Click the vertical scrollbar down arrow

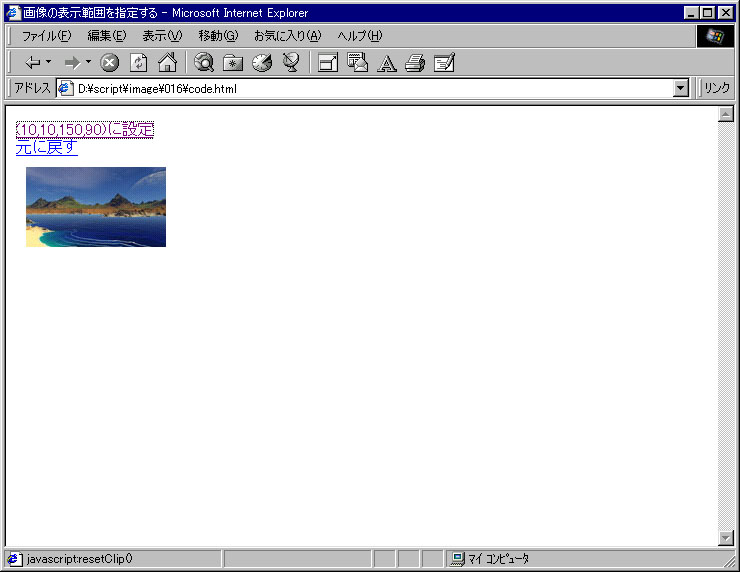(x=726, y=538)
